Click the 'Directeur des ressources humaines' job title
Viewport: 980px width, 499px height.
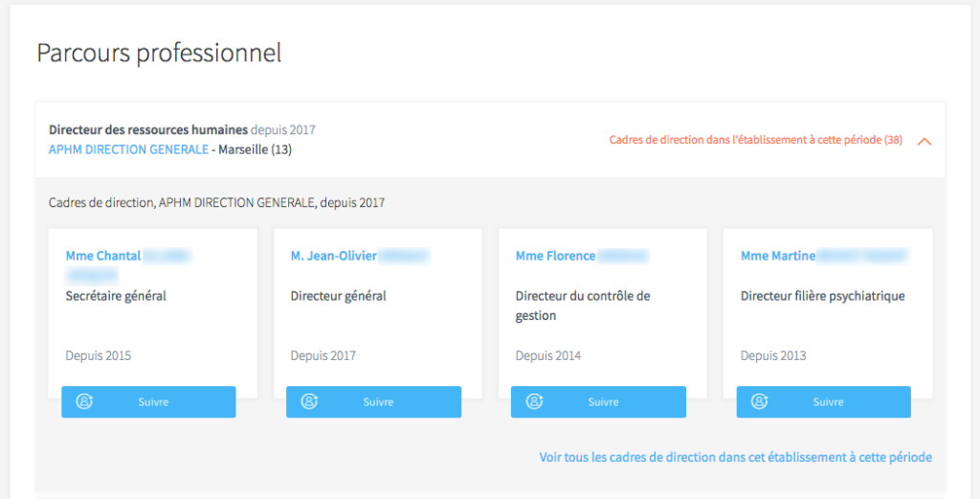148,129
